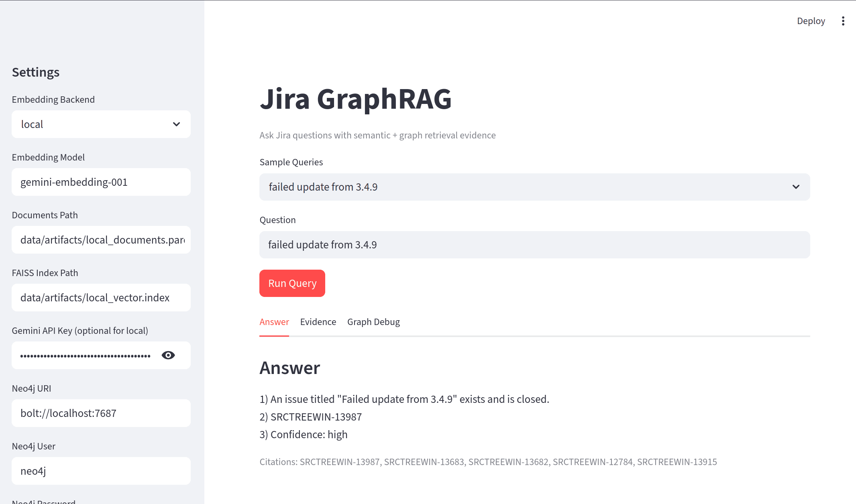Image resolution: width=856 pixels, height=504 pixels.
Task: Click the 'Gemini API Key (optional for local)' label
Action: pos(80,331)
